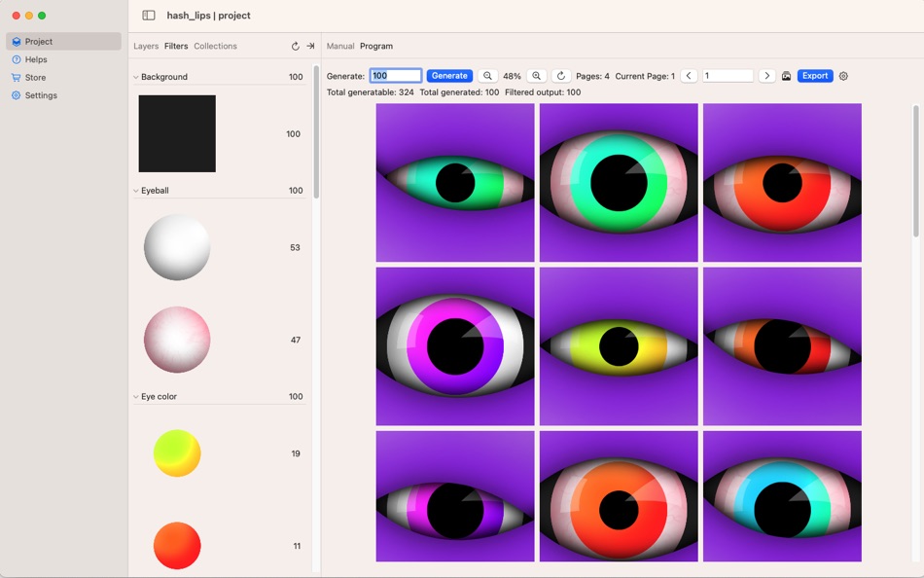
Task: Switch to the Program tab
Action: pos(376,46)
